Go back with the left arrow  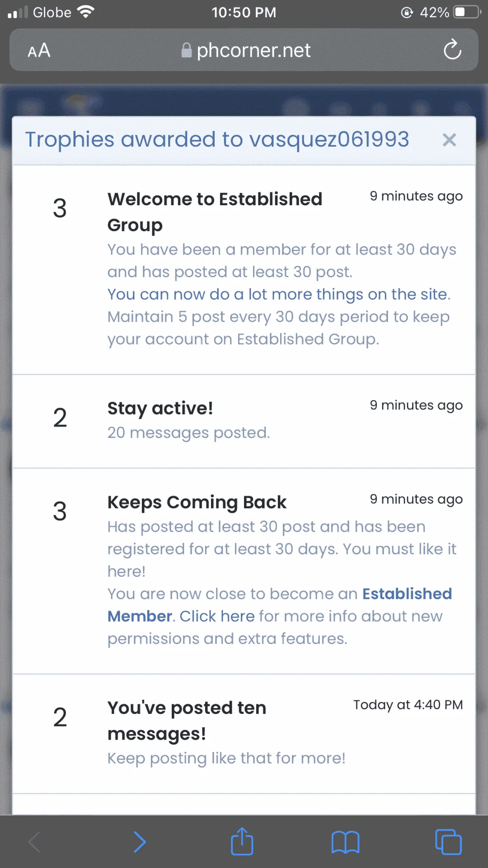point(35,842)
